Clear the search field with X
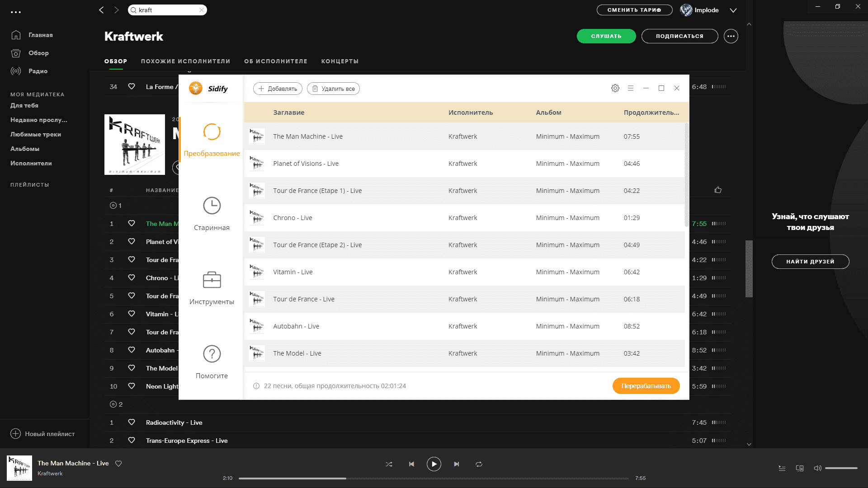 [x=202, y=10]
